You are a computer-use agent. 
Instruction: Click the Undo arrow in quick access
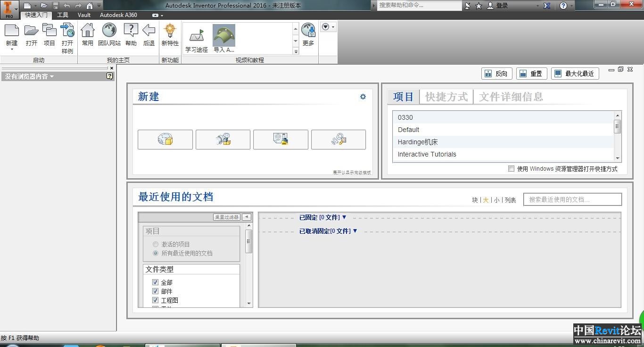pos(67,6)
